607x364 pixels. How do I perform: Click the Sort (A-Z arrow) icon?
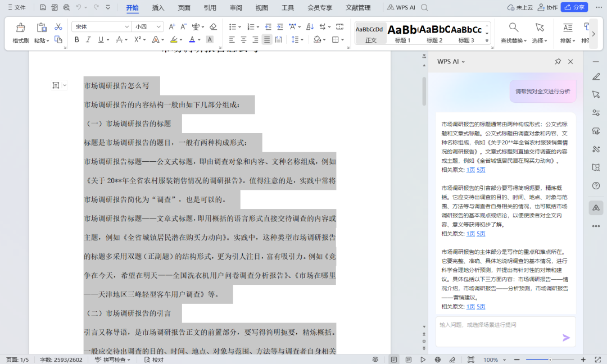coord(310,27)
